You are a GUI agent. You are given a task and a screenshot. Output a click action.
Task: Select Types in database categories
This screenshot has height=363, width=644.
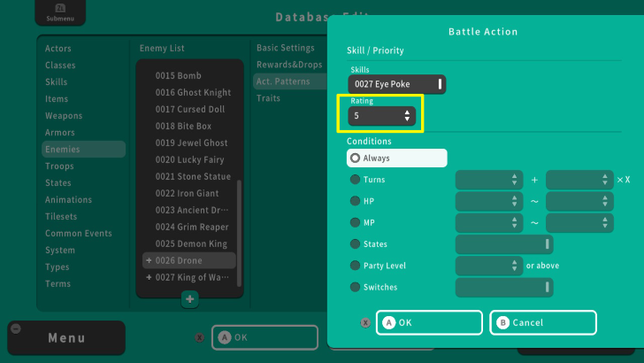tap(57, 267)
